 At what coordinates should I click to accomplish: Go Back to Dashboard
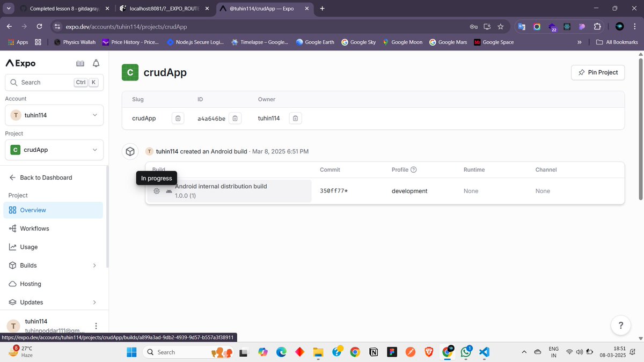point(41,178)
